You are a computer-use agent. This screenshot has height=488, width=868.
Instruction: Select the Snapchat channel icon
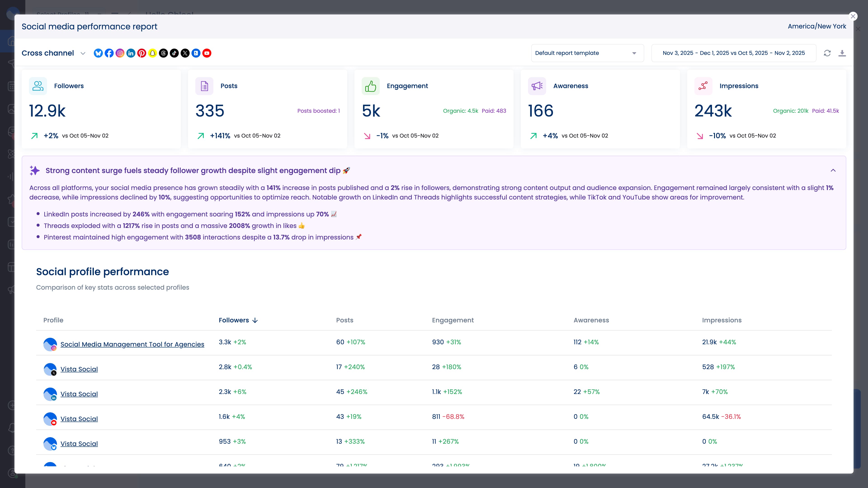click(x=152, y=53)
